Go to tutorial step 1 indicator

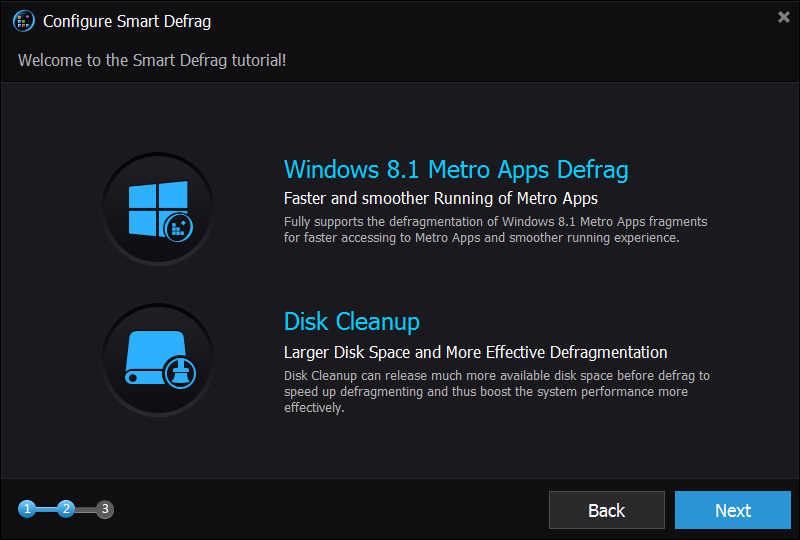pyautogui.click(x=27, y=509)
